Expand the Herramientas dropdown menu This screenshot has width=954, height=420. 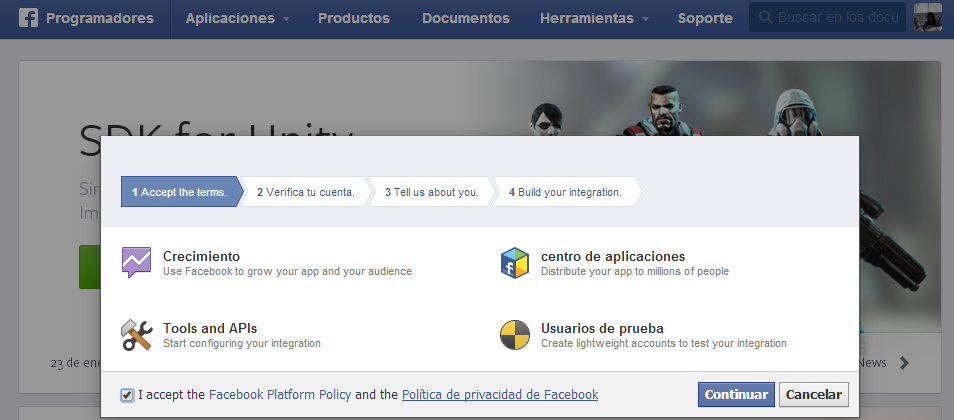coord(594,18)
